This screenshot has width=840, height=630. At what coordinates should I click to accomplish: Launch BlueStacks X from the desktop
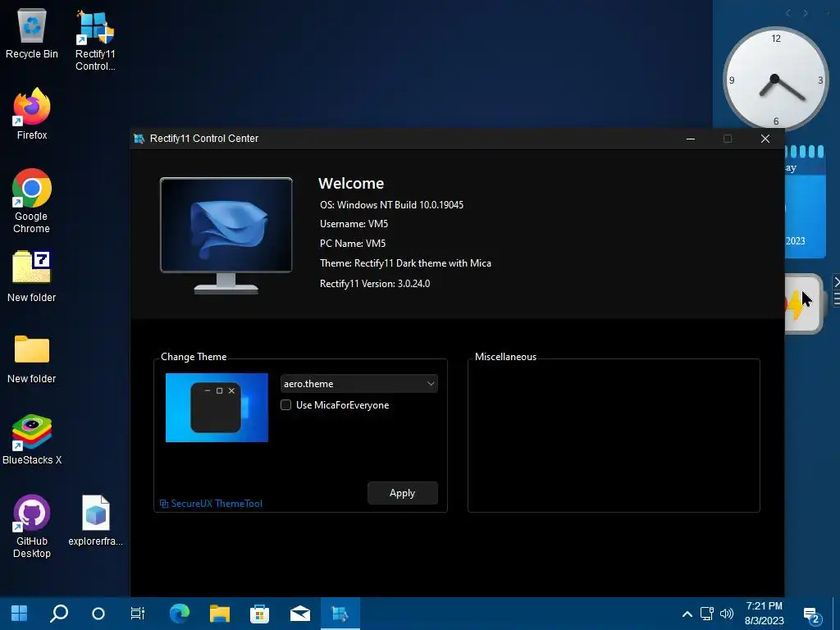click(x=32, y=440)
